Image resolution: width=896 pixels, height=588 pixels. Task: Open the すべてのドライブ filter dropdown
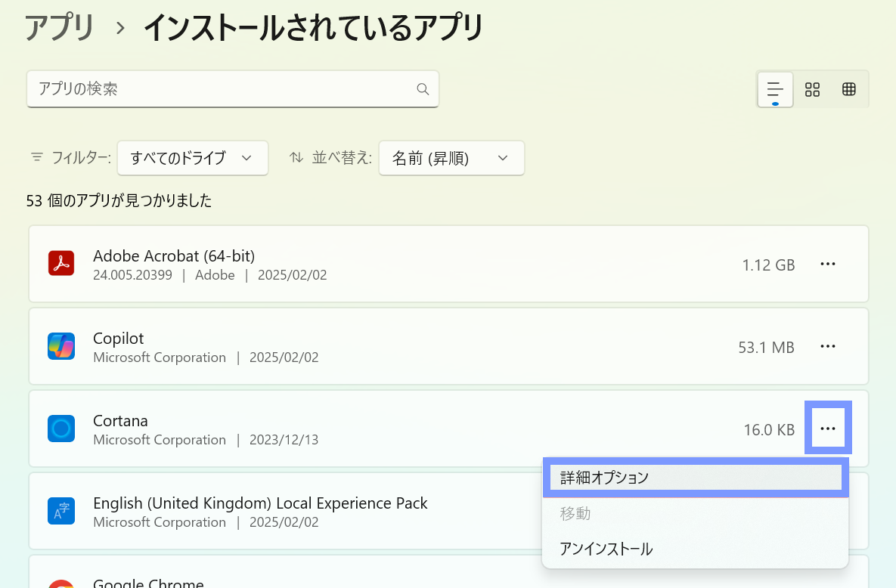coord(192,158)
